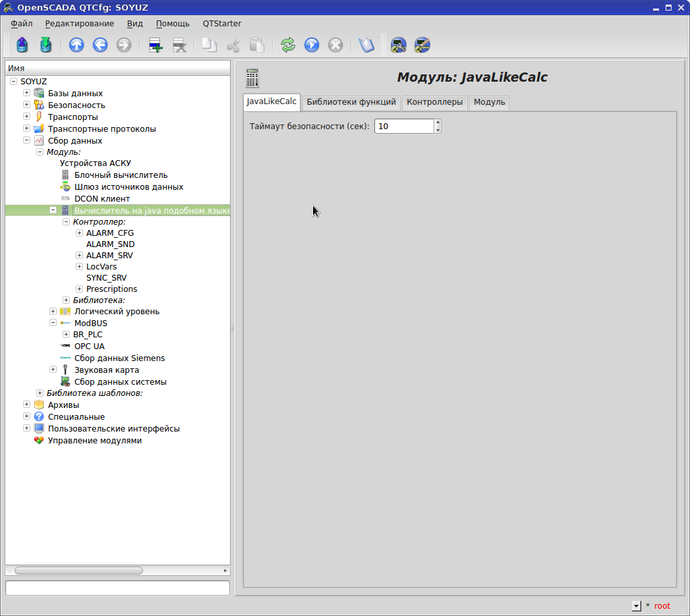Screen dimensions: 690x616
Task: Collapse the ModBUS node
Action: pos(53,323)
